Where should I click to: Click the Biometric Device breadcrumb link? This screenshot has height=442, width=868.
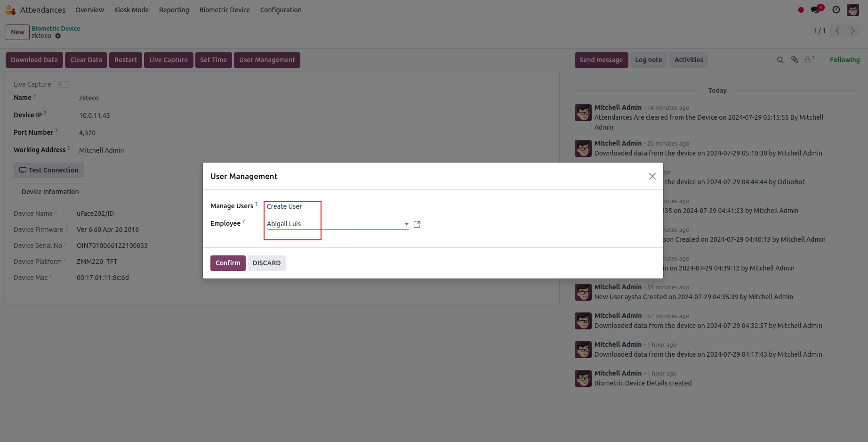[56, 28]
